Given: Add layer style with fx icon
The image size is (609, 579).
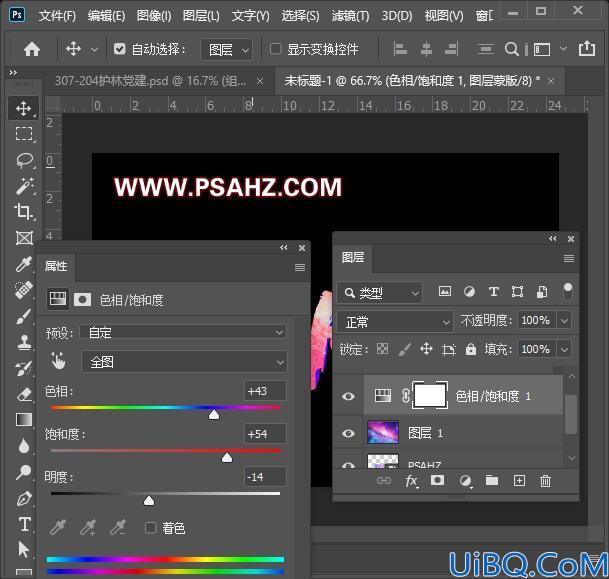Looking at the screenshot, I should [411, 481].
